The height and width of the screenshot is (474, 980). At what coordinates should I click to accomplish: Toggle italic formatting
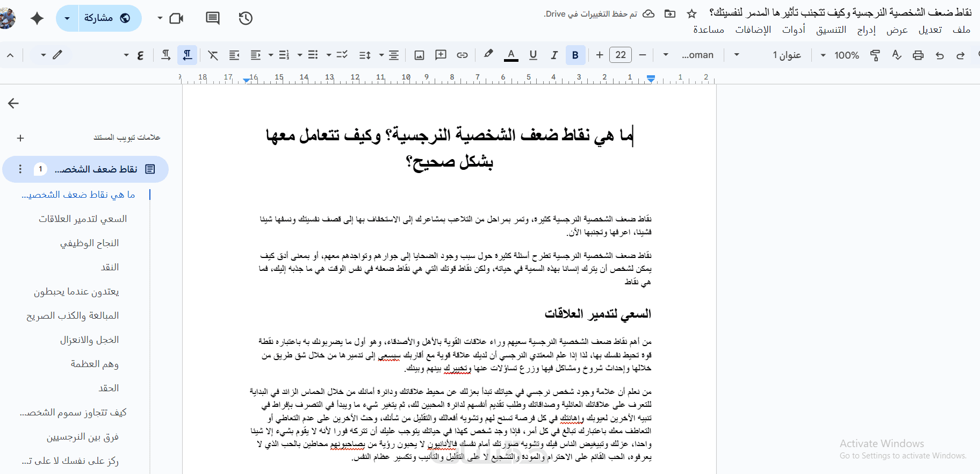[x=554, y=55]
